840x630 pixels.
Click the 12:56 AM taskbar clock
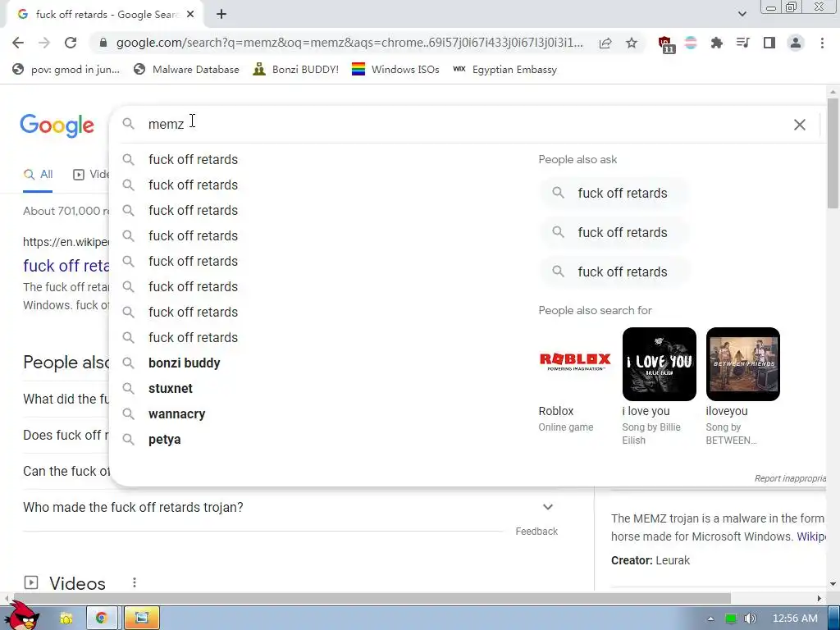coord(795,619)
